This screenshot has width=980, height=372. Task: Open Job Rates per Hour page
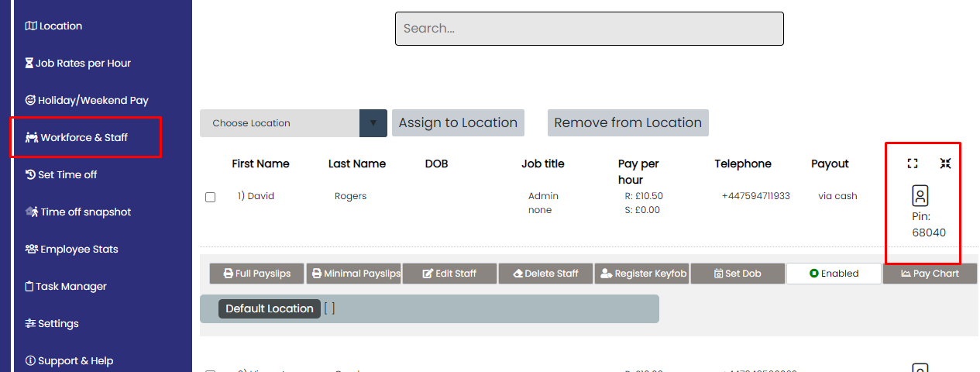[x=78, y=63]
